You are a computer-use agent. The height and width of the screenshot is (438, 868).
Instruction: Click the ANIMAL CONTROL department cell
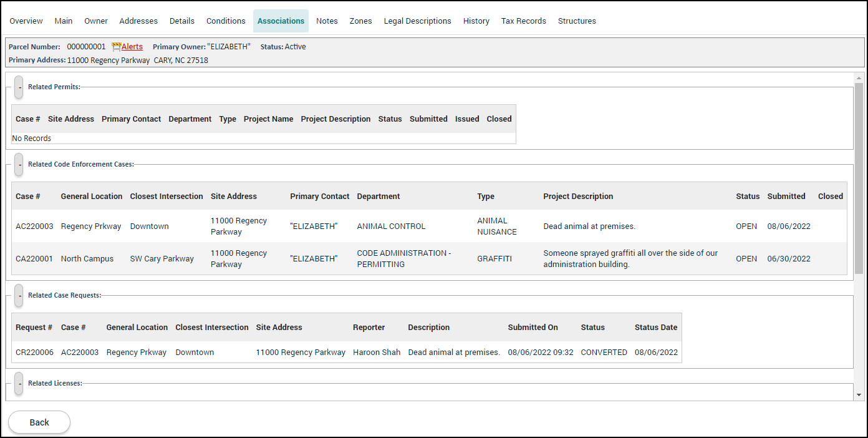point(391,226)
